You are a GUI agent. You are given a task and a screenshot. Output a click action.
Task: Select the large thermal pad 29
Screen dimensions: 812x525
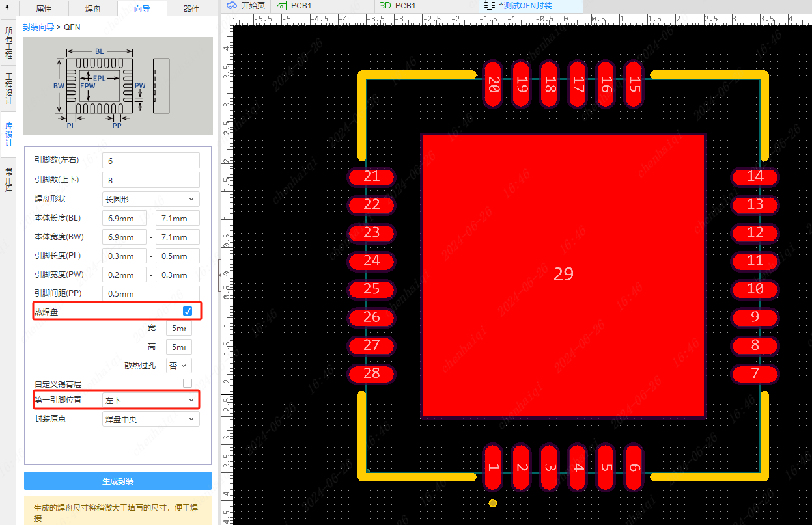(x=563, y=275)
